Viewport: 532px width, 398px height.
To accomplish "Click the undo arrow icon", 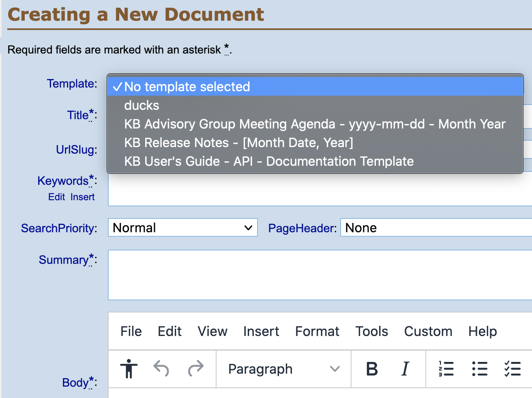I will point(161,369).
